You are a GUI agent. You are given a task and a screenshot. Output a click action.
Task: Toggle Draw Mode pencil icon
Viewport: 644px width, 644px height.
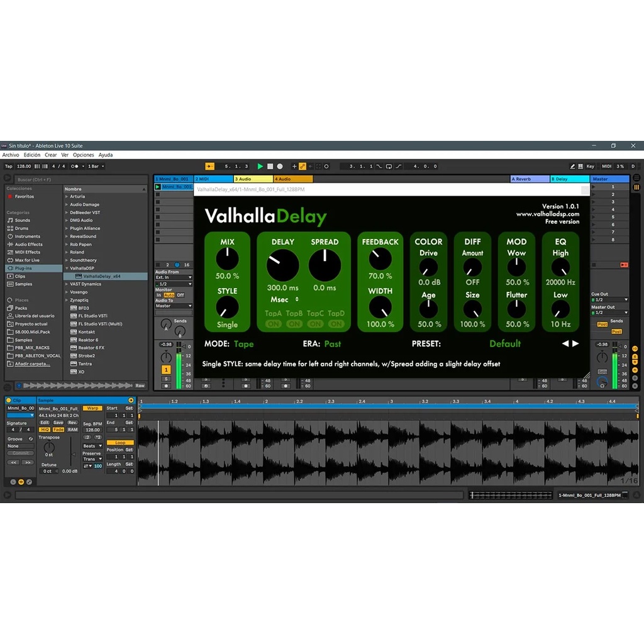click(x=572, y=166)
